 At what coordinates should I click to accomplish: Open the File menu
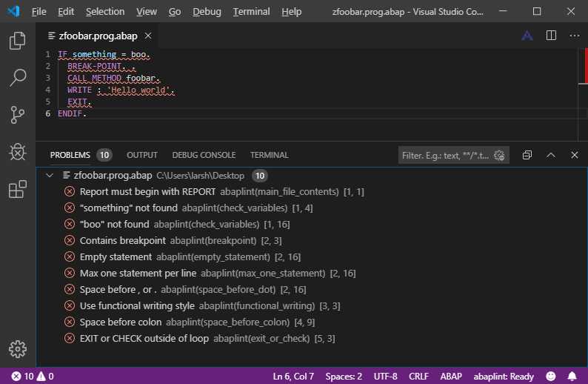coord(39,12)
